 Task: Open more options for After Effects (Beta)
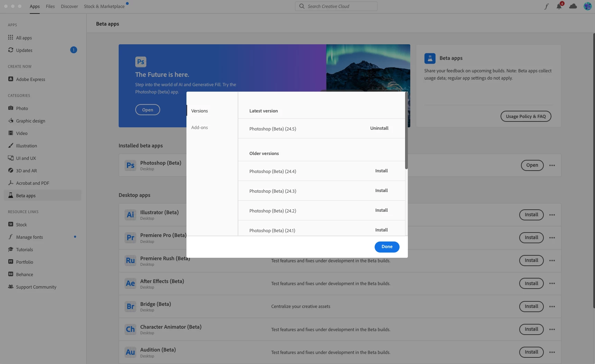(552, 283)
